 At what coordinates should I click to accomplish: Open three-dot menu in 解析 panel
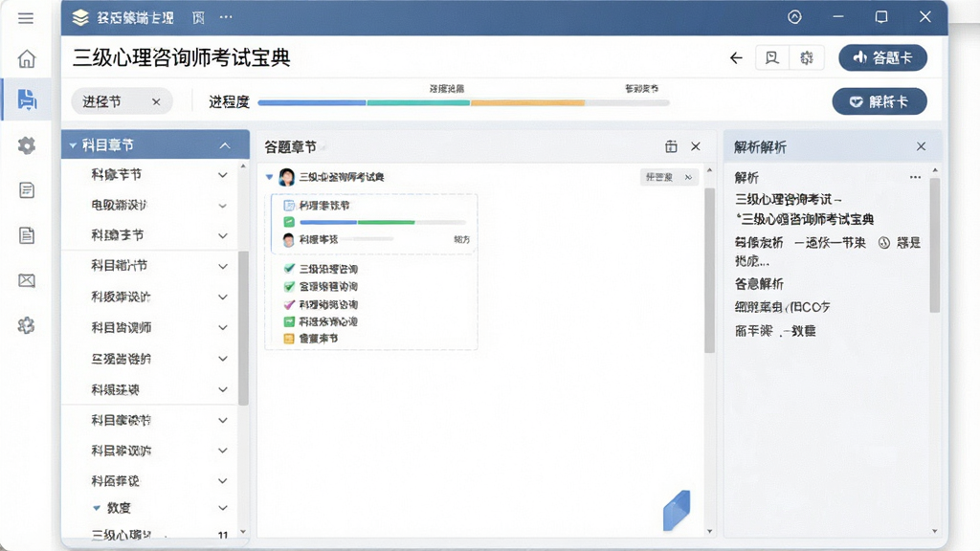click(x=915, y=177)
